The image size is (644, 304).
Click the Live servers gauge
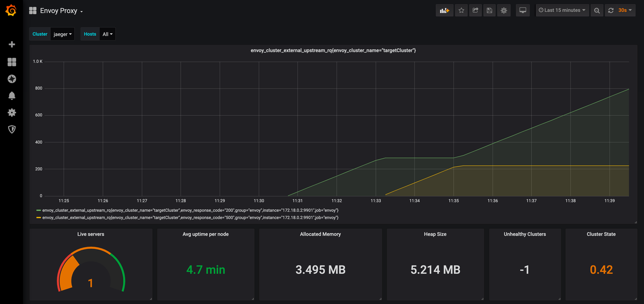(91, 270)
